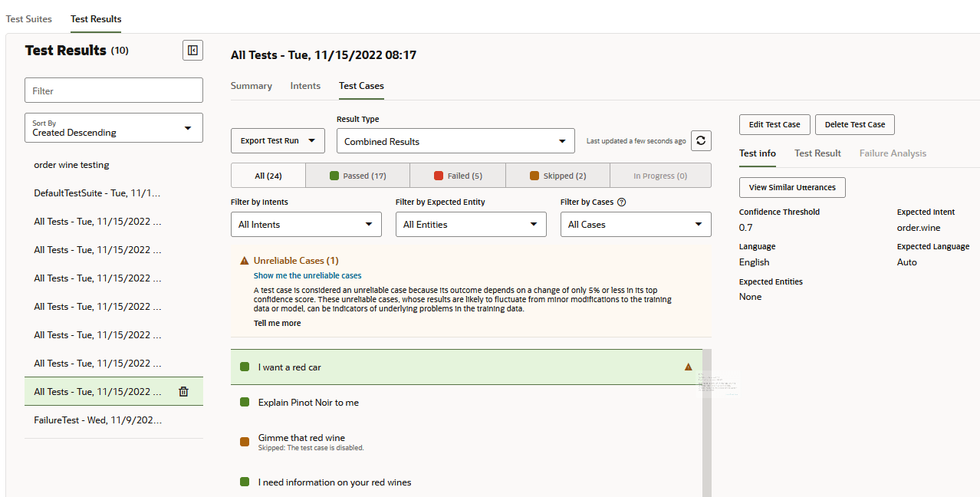Switch to the Test Suites tab
This screenshot has width=980, height=497.
pos(28,18)
